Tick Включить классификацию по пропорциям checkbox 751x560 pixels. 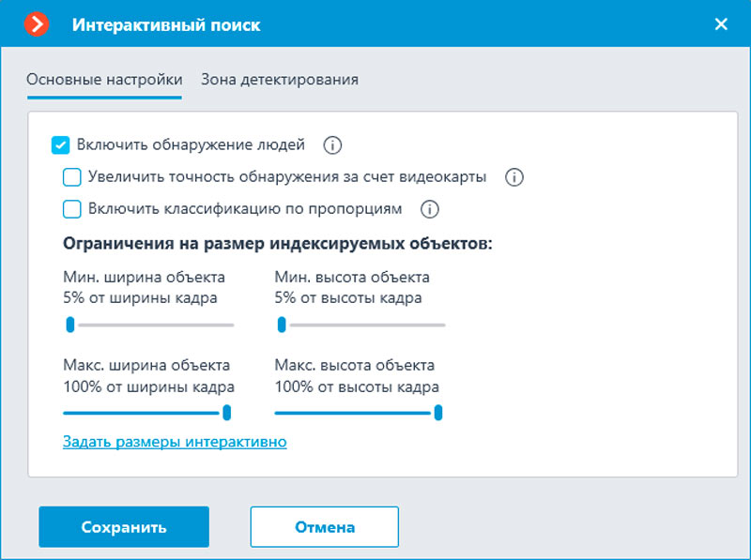tap(72, 209)
